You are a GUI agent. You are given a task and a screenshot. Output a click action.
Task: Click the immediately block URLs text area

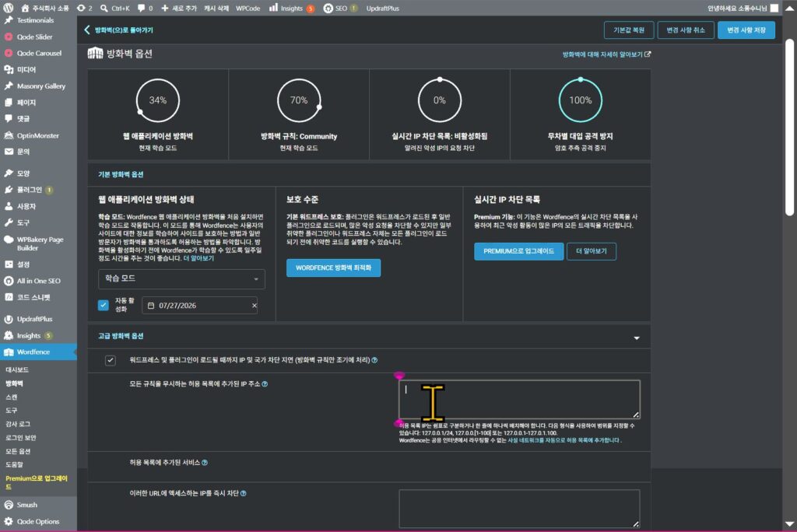(x=519, y=509)
